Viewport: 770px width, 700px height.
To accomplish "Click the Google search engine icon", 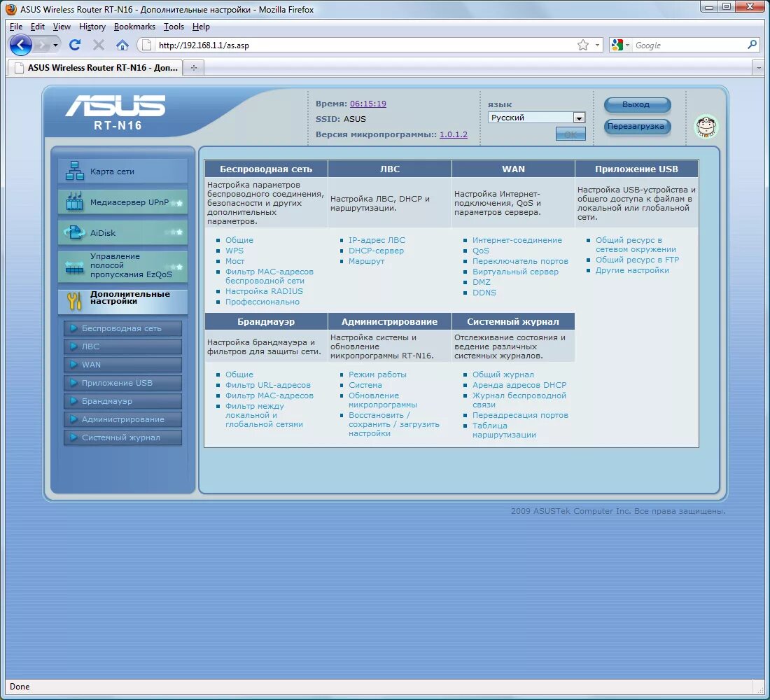I will tap(616, 45).
